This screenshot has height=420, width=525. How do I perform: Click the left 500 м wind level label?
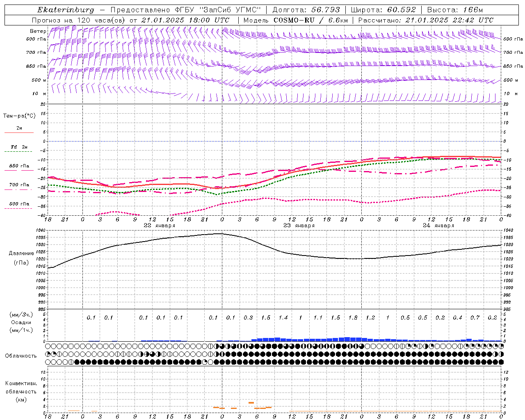pyautogui.click(x=39, y=80)
